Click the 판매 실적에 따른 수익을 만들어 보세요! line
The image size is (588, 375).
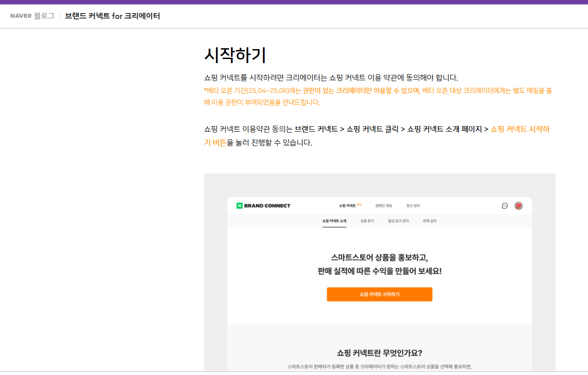[380, 271]
